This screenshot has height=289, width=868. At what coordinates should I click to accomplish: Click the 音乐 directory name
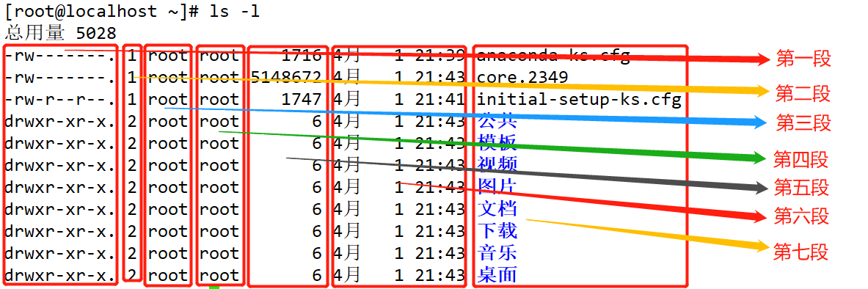pos(497,252)
